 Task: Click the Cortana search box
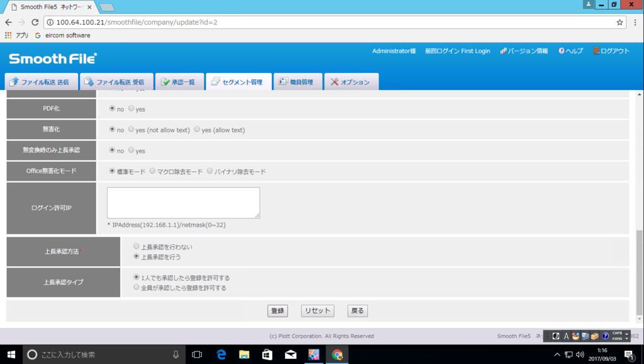click(x=103, y=355)
